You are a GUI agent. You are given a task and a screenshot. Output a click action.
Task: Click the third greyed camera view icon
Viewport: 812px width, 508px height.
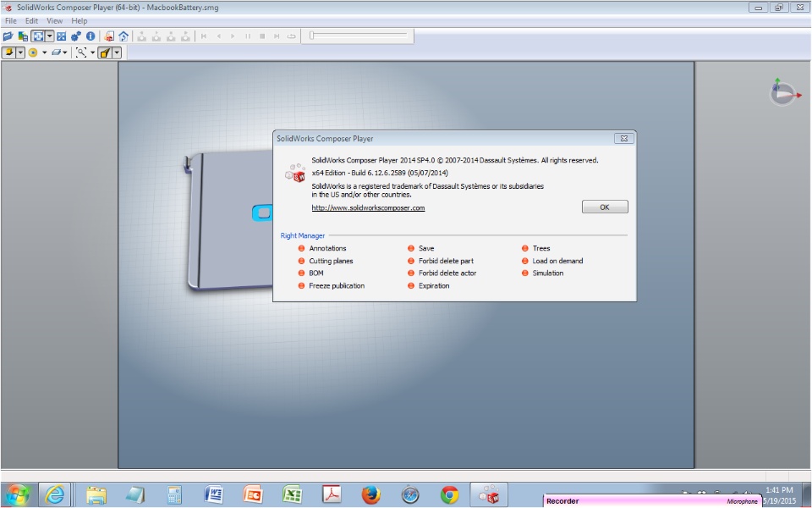(x=170, y=36)
